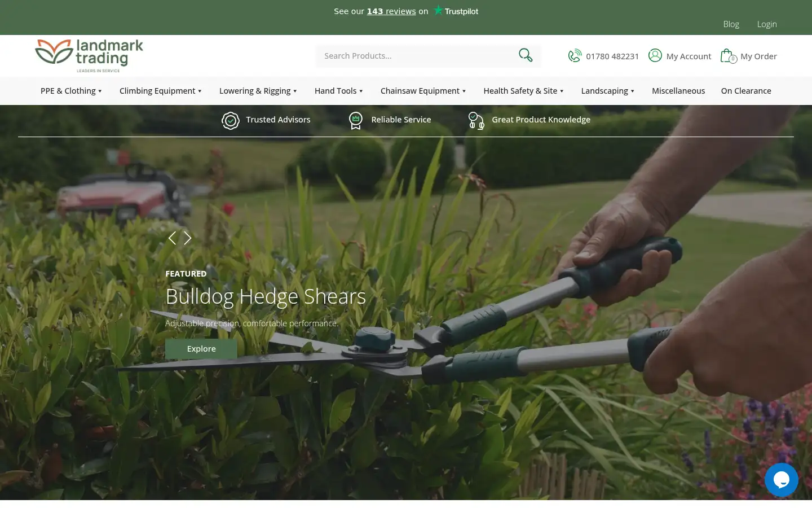Open the shopping bag order icon

click(729, 56)
